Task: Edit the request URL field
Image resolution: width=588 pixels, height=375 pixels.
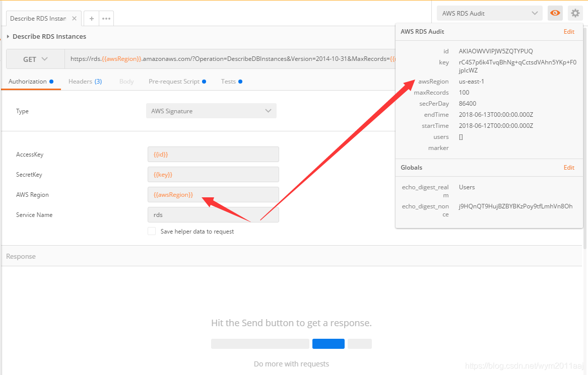Action: pos(230,59)
